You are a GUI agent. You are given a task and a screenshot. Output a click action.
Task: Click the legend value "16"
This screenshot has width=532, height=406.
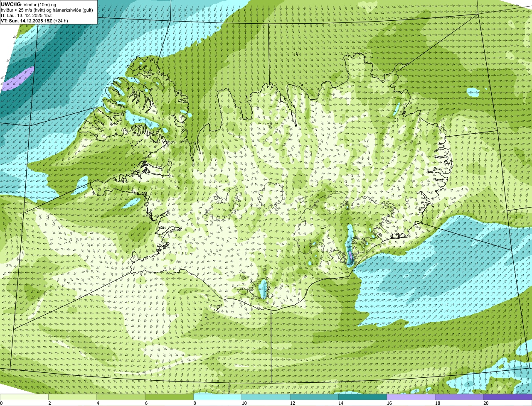click(389, 403)
